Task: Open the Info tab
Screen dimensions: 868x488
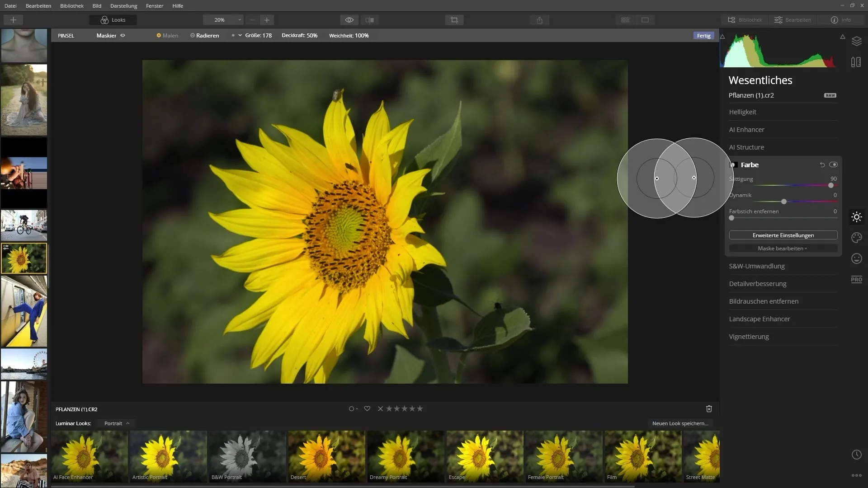Action: 841,20
